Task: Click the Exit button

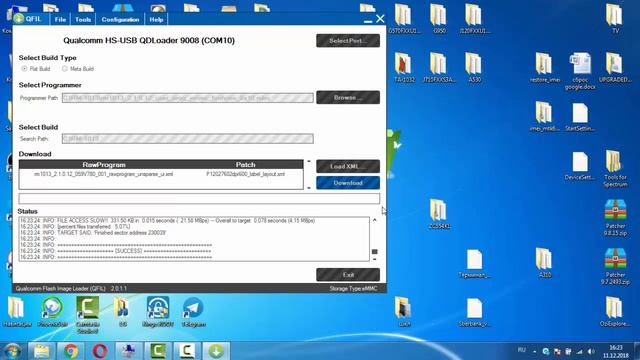Action: (348, 275)
